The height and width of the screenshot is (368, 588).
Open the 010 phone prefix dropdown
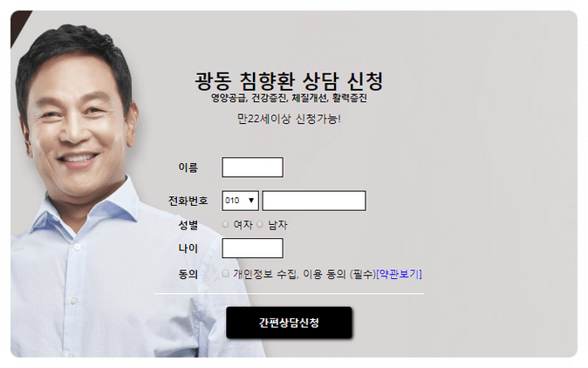click(240, 201)
